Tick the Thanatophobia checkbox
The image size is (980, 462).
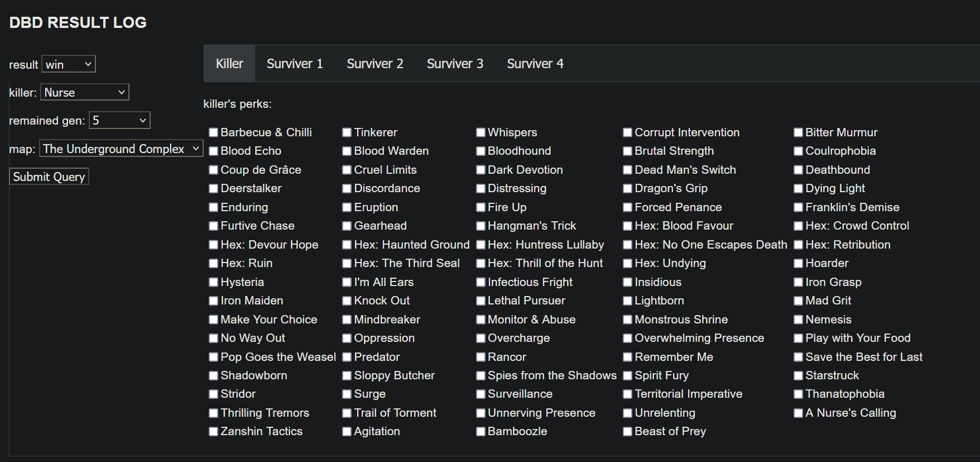(798, 394)
